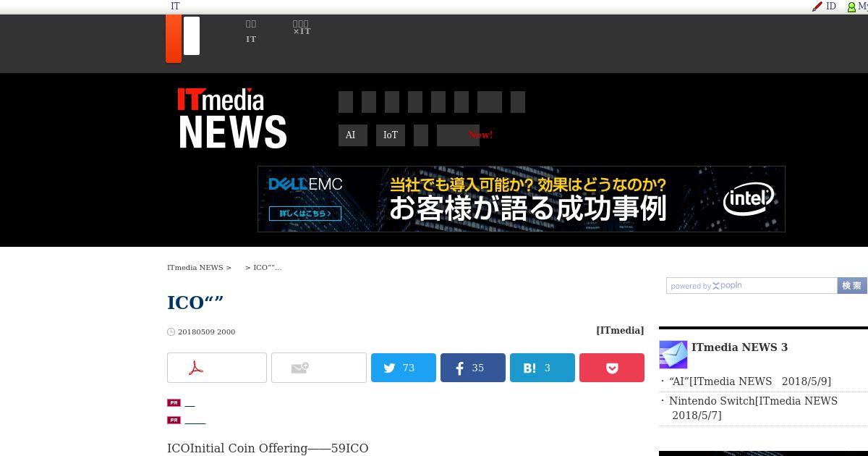Click the mail newsletter icon beside ITmedia NEWS 3

point(673,355)
